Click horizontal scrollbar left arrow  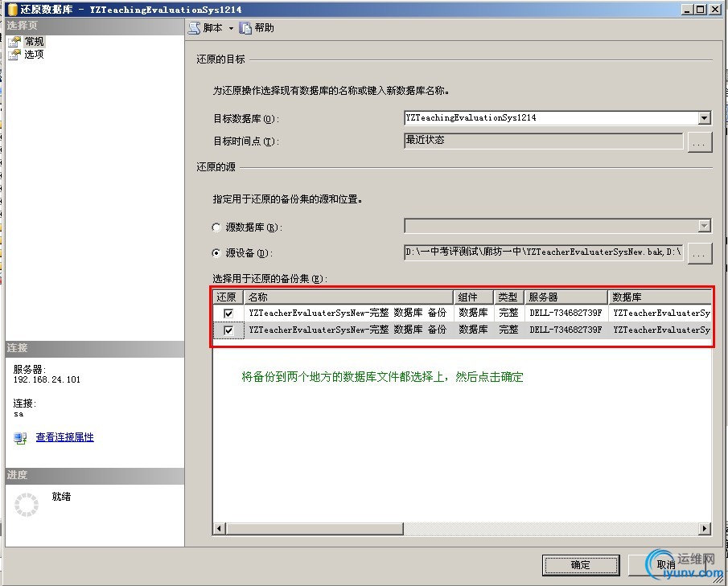point(219,528)
